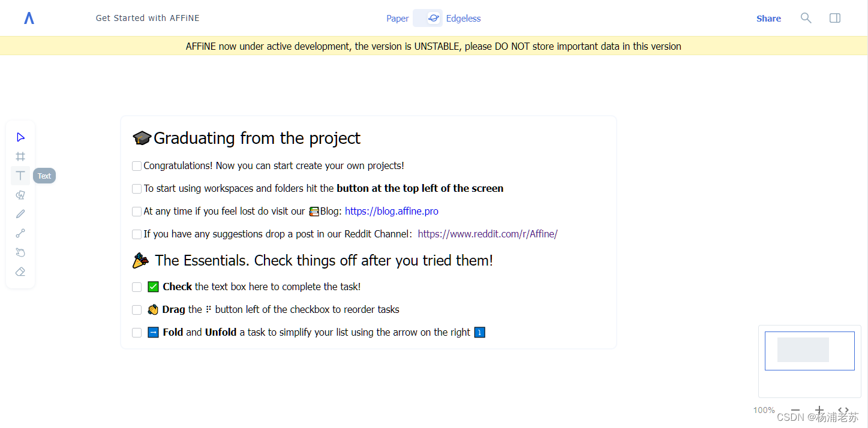Select the arrow selection tool
Screen dimensions: 868x428
click(20, 137)
